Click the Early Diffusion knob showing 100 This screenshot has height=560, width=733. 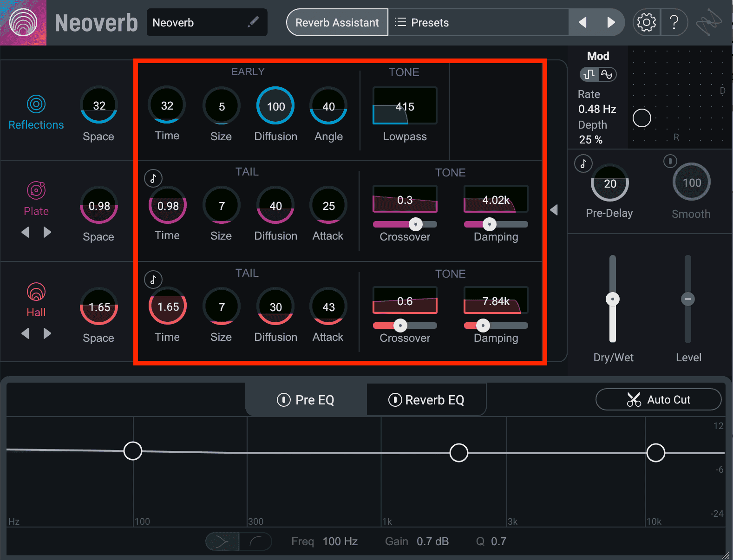click(275, 106)
